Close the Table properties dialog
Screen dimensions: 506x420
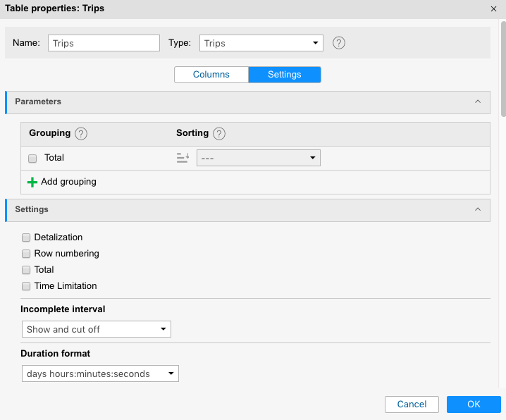coord(493,8)
